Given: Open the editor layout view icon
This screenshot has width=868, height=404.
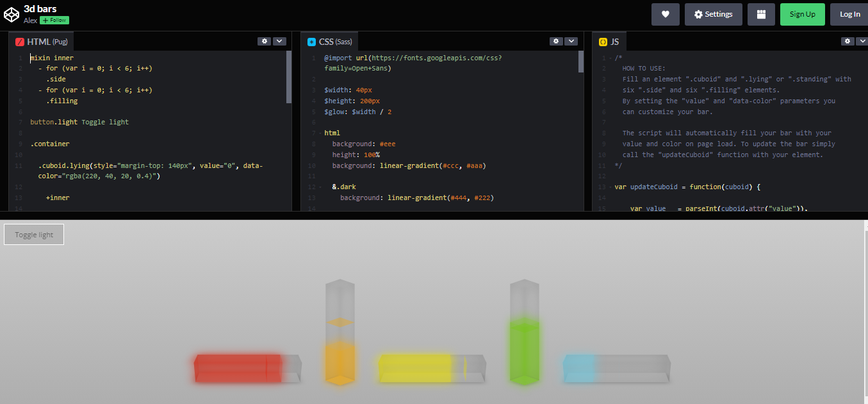Looking at the screenshot, I should (761, 13).
